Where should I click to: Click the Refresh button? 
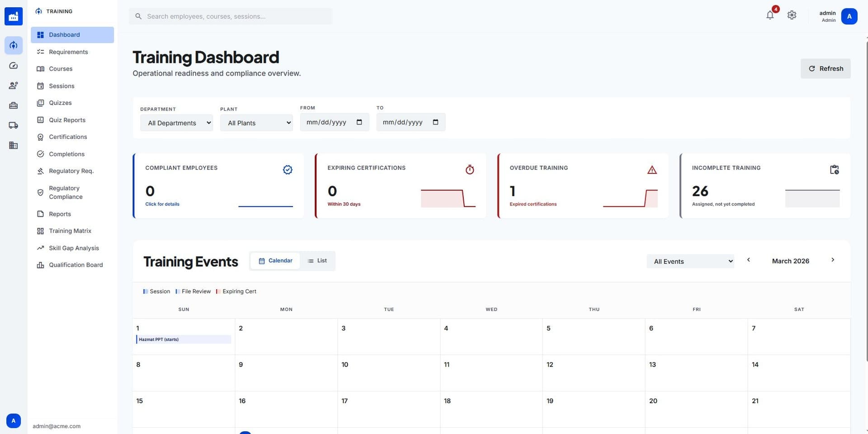coord(826,68)
